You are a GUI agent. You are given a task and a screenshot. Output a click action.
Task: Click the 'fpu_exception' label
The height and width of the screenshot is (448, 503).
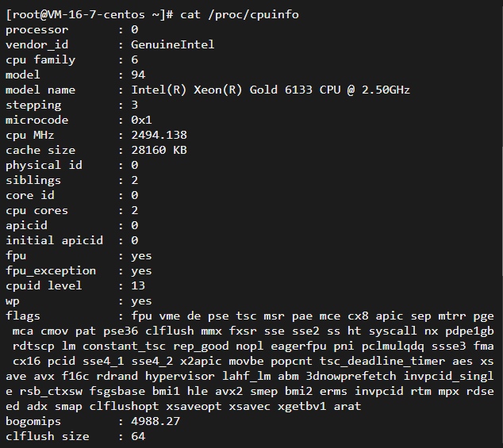click(x=51, y=270)
